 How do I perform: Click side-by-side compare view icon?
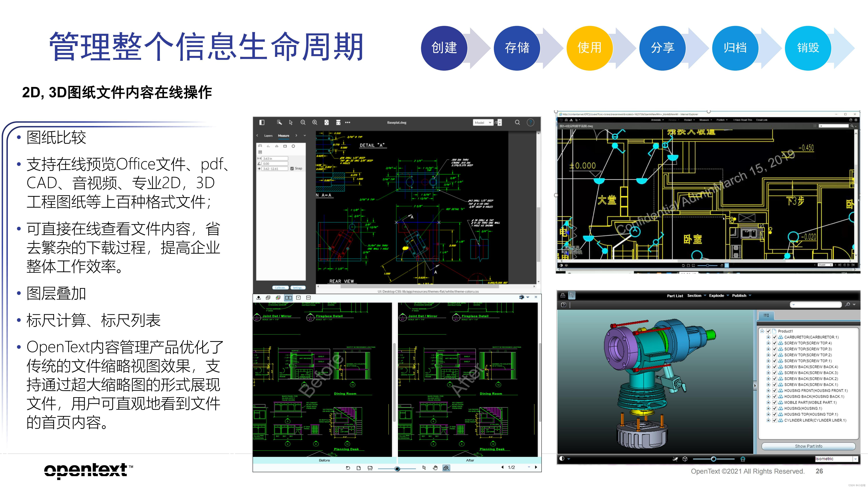pos(288,298)
